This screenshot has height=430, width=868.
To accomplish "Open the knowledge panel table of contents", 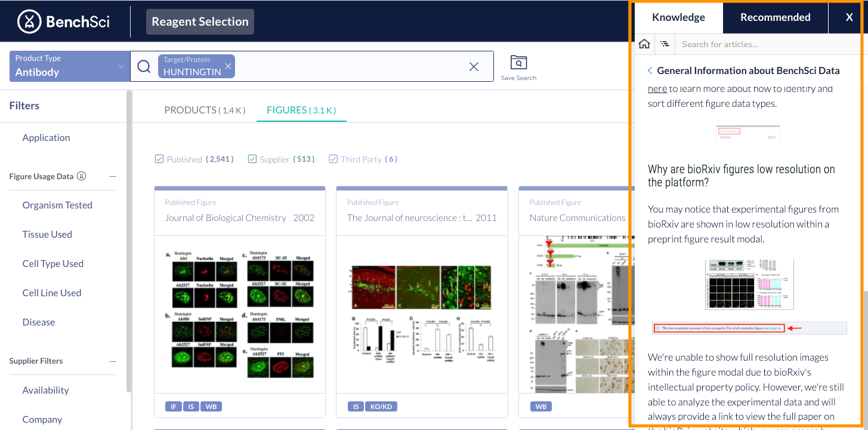I will pos(665,44).
